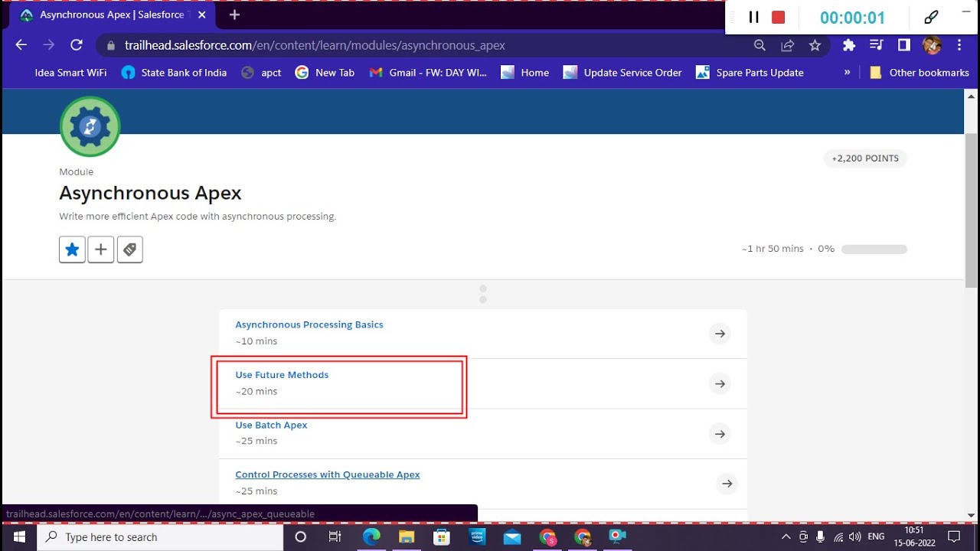The image size is (980, 551).
Task: Open the volume control in tray
Action: tap(855, 537)
